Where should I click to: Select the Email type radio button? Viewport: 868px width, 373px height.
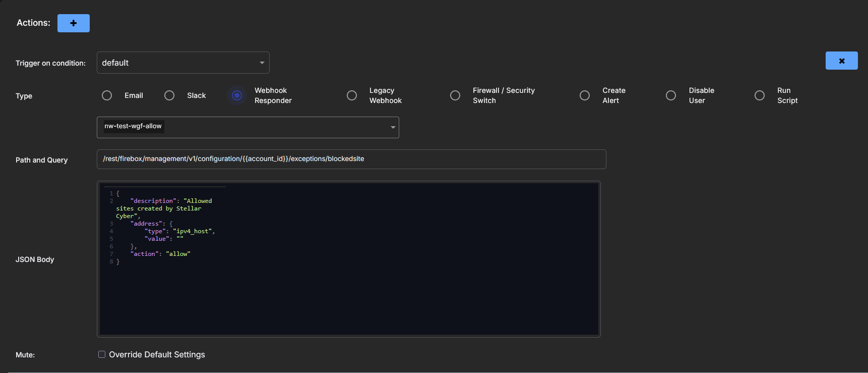pos(107,95)
